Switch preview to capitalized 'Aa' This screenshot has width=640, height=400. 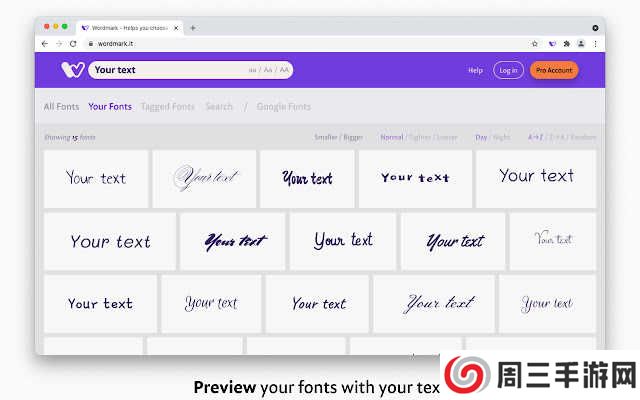tap(268, 70)
